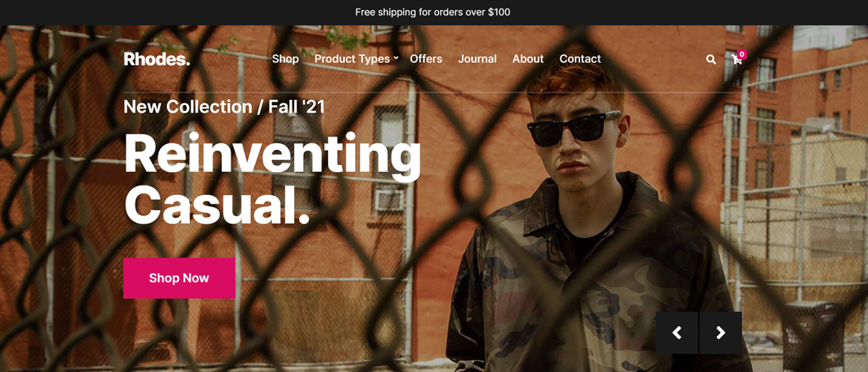Click the Casual. heading line

(217, 203)
